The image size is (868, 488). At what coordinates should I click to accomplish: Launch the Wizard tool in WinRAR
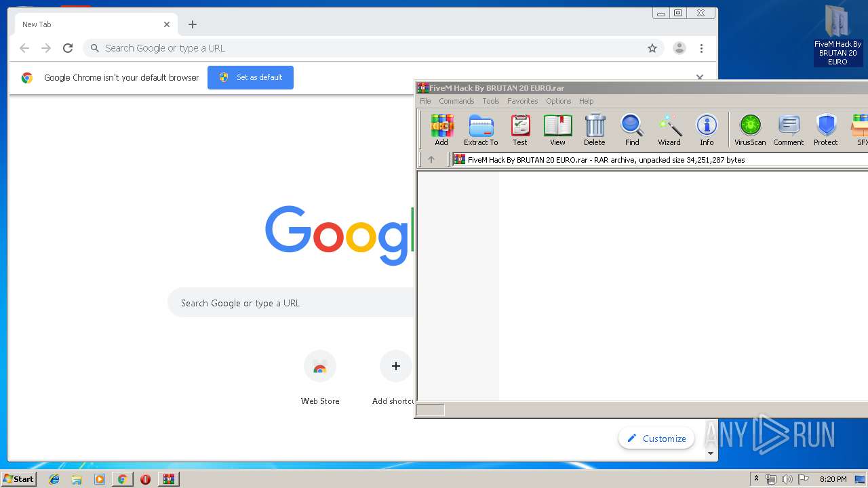point(669,129)
